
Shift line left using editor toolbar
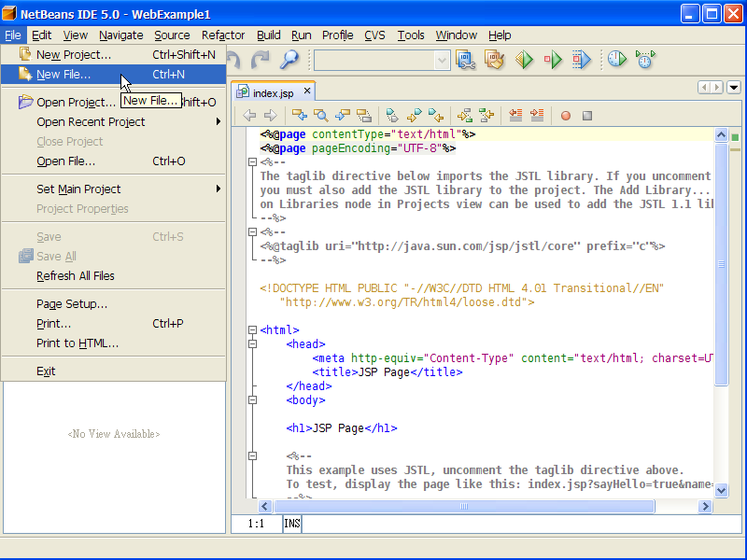click(515, 115)
